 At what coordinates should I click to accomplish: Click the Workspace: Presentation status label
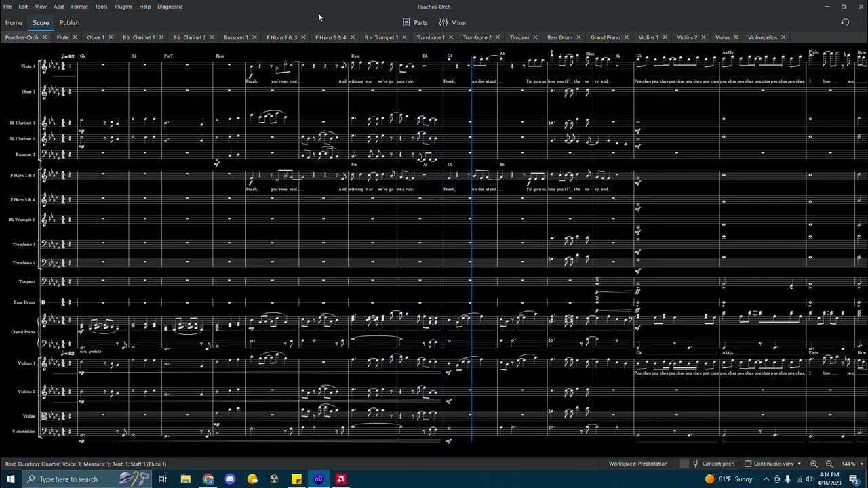638,464
